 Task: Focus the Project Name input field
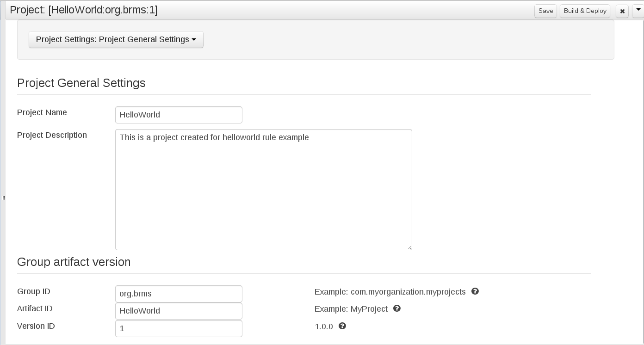click(179, 115)
